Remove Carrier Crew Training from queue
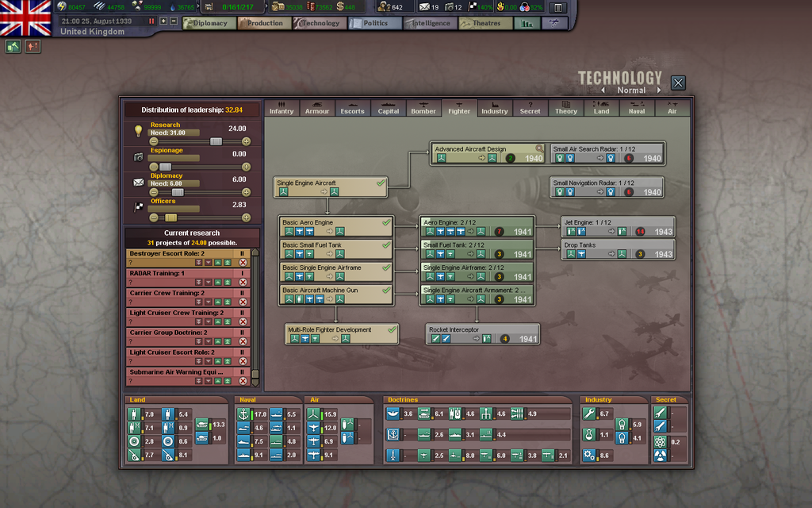This screenshot has width=812, height=508. (243, 302)
